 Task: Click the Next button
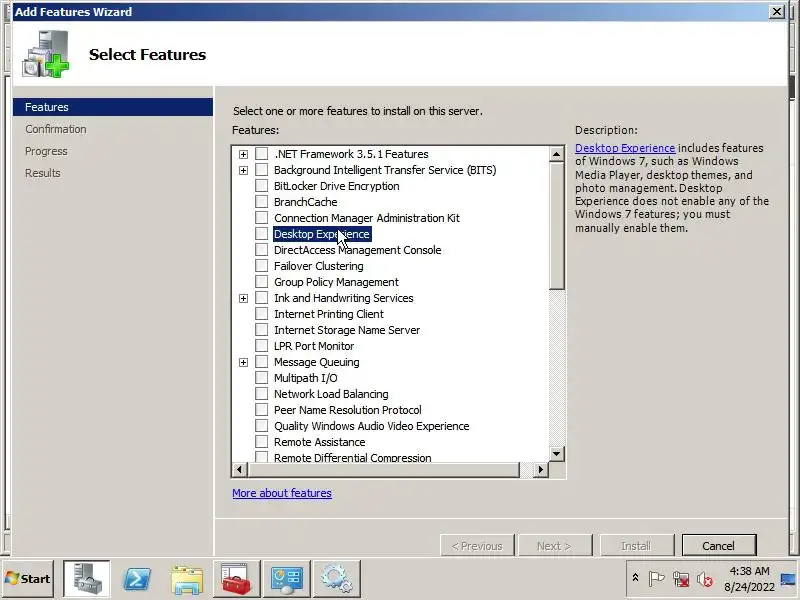[555, 546]
